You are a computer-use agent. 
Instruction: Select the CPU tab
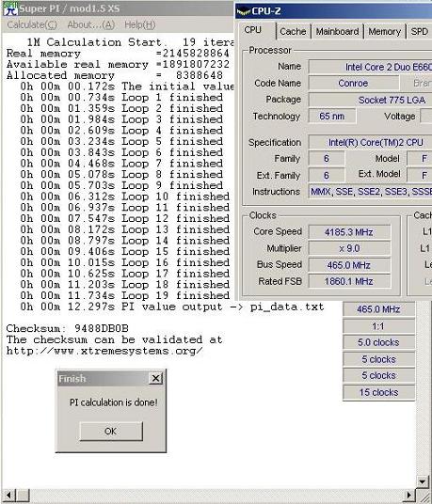click(253, 30)
